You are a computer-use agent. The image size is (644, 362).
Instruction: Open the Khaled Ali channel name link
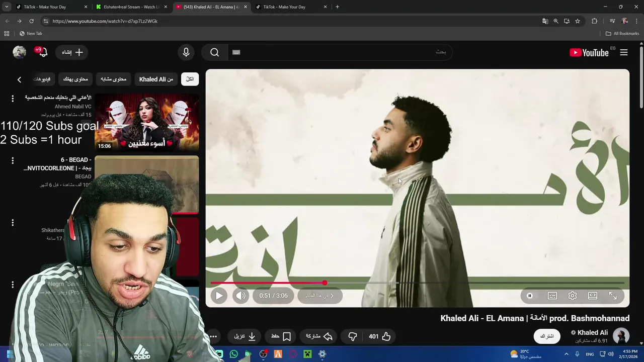click(x=593, y=332)
